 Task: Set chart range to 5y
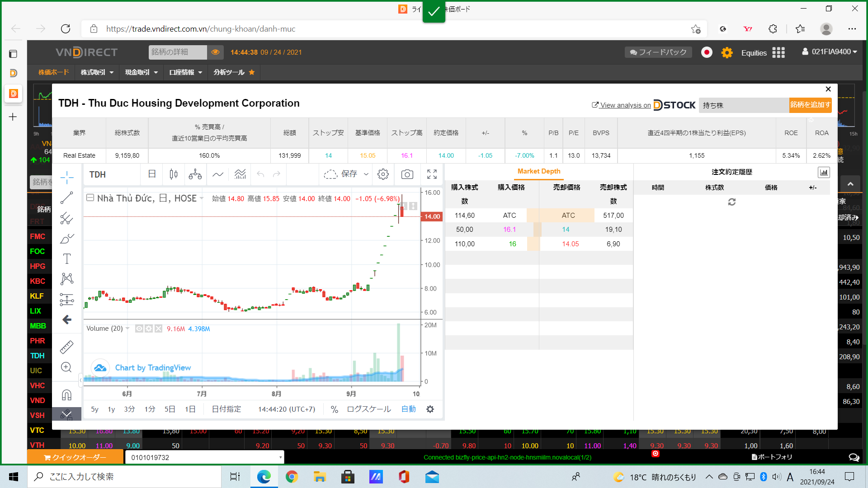pos(94,409)
